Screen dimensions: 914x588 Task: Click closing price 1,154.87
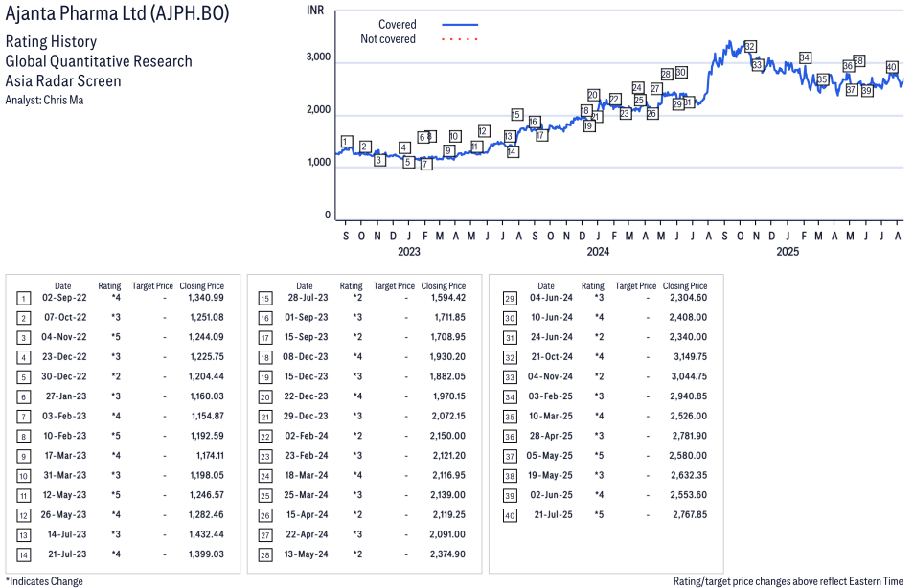208,416
